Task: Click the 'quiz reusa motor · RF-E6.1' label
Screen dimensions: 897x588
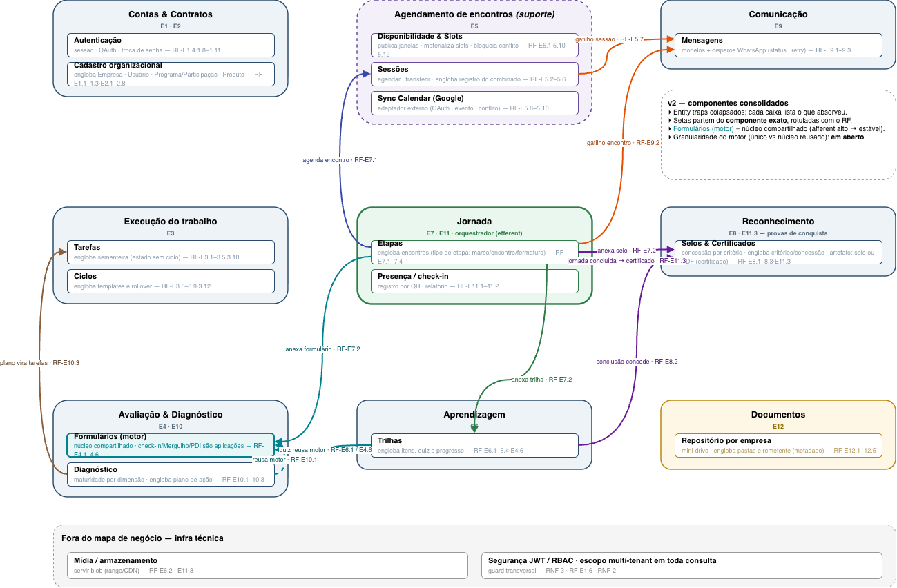Action: coord(326,450)
